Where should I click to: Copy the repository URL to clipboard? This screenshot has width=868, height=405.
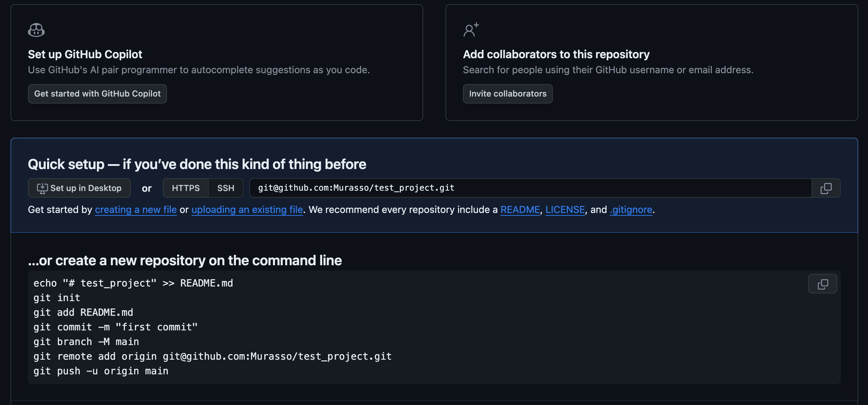point(826,188)
